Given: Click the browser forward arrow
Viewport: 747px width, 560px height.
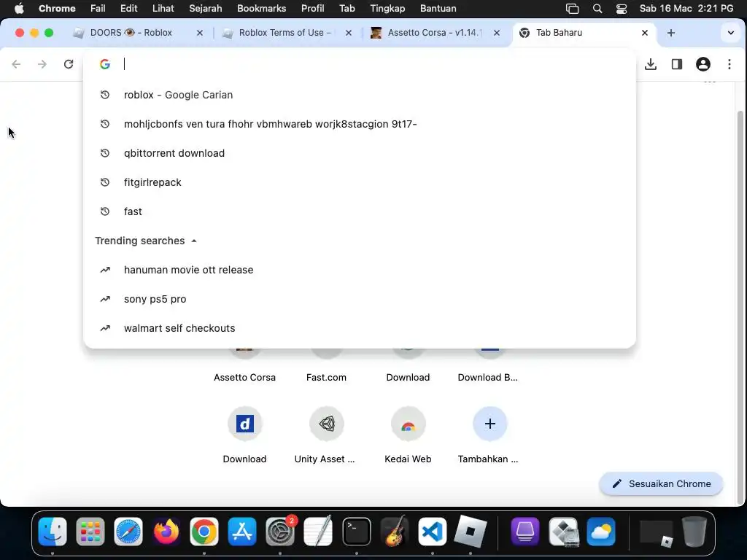Looking at the screenshot, I should tap(42, 64).
